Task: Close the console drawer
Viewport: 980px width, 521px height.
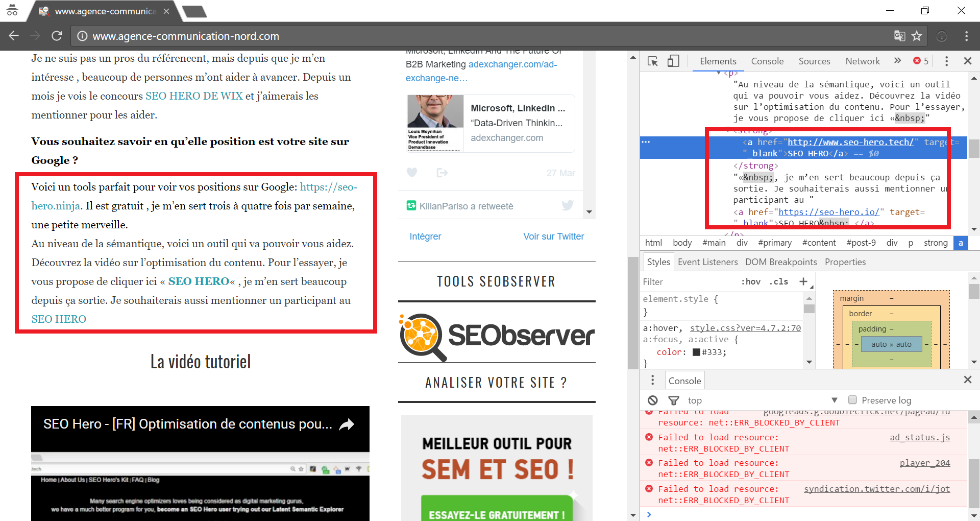Action: tap(967, 380)
